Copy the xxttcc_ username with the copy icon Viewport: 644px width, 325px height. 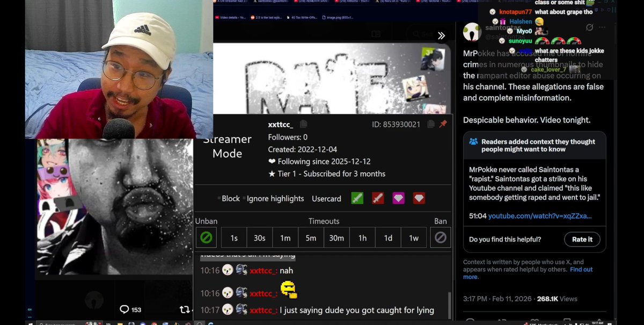304,125
